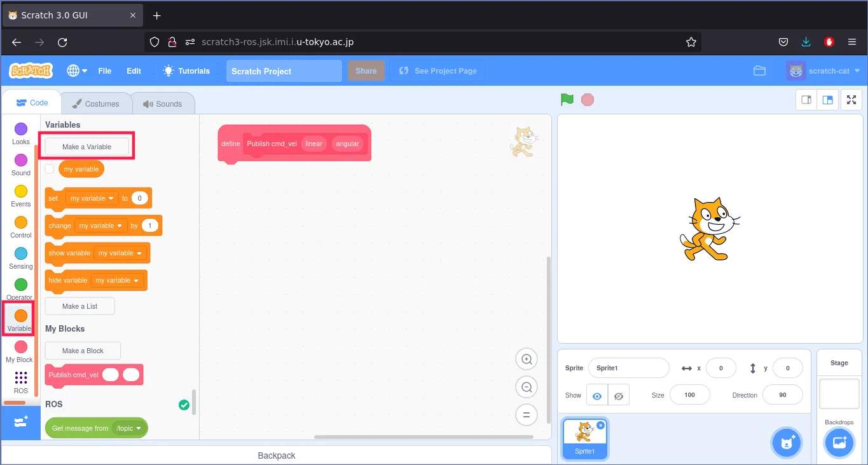
Task: Click the Make a Variable button
Action: coord(87,147)
